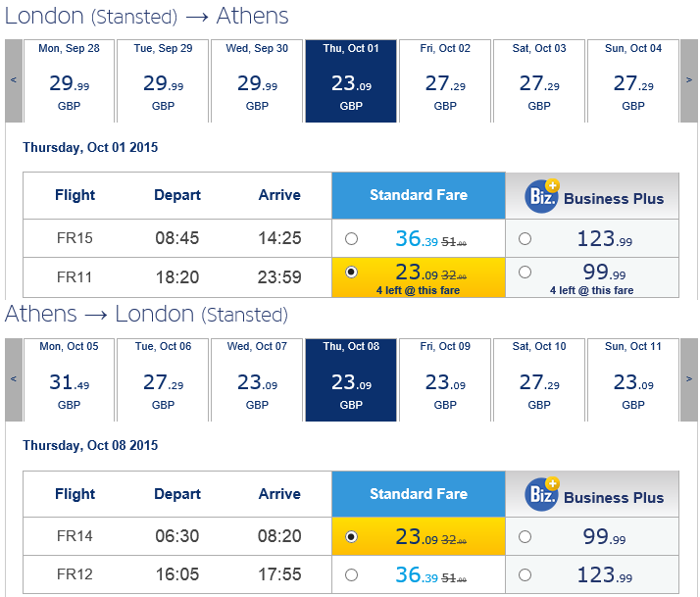Choose FR11 Business Plus 99.99 radio button
This screenshot has width=700, height=597.
pyautogui.click(x=525, y=272)
